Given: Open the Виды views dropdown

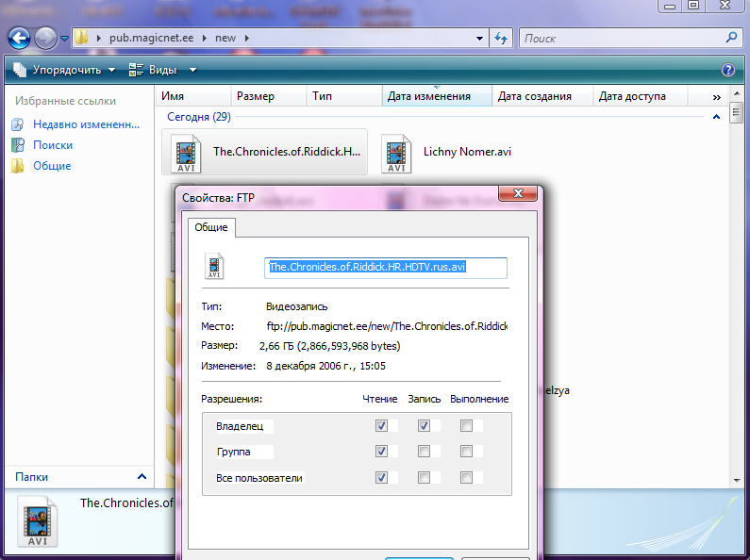Looking at the screenshot, I should 162,70.
